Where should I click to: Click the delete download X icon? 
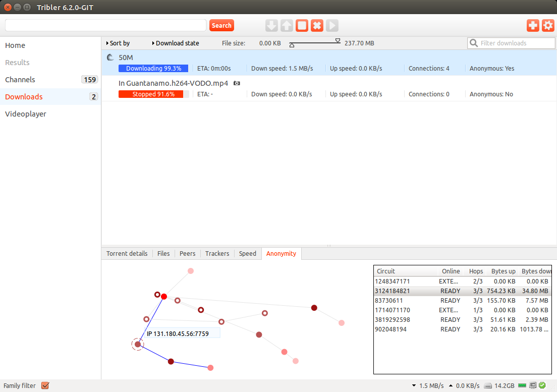pos(317,26)
